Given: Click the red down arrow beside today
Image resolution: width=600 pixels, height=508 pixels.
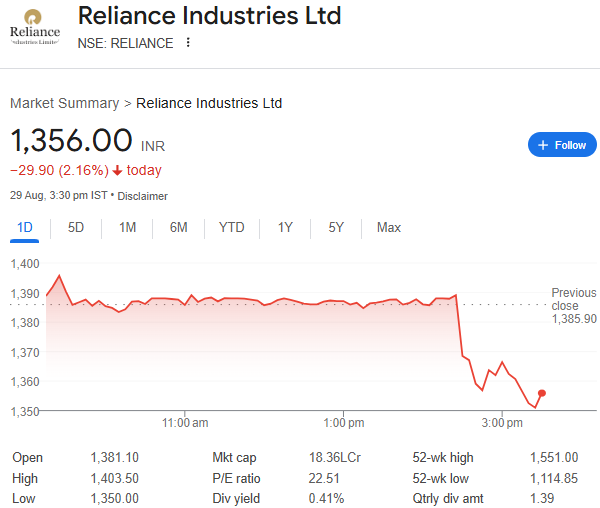Looking at the screenshot, I should coord(117,170).
